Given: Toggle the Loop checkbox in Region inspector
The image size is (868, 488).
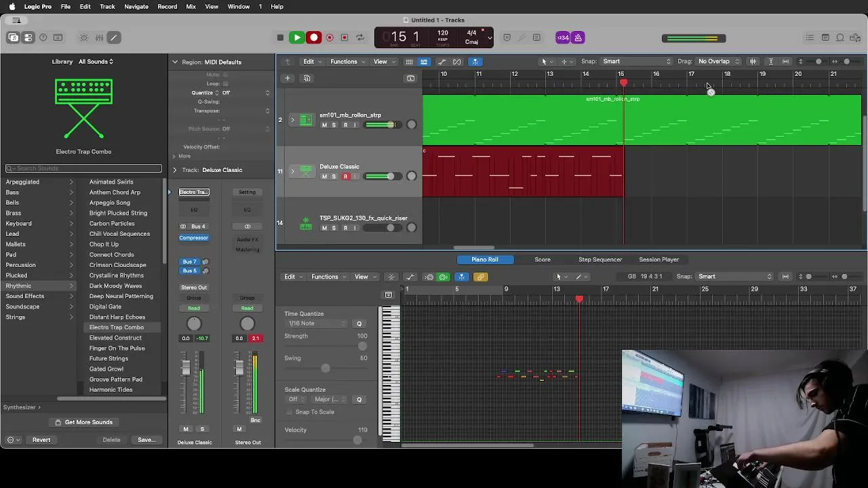Looking at the screenshot, I should tap(226, 83).
